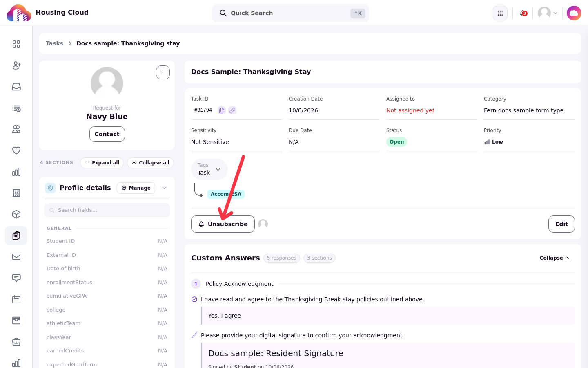588x368 pixels.
Task: Click the purple cloud assistant icon
Action: point(574,13)
